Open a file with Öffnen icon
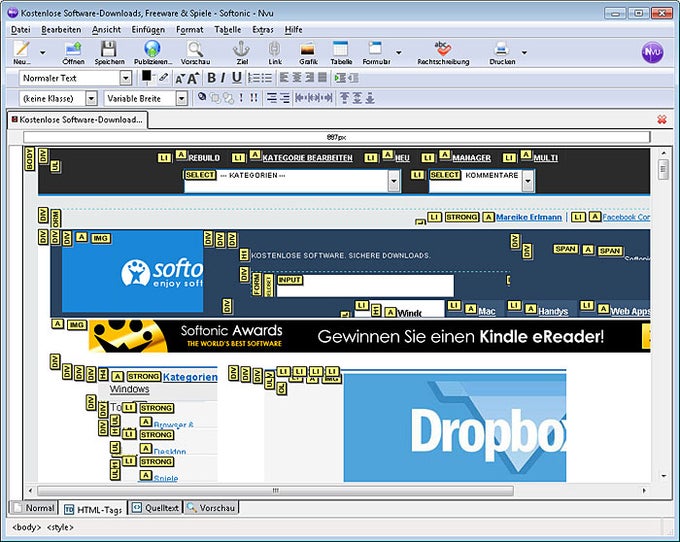 point(73,53)
